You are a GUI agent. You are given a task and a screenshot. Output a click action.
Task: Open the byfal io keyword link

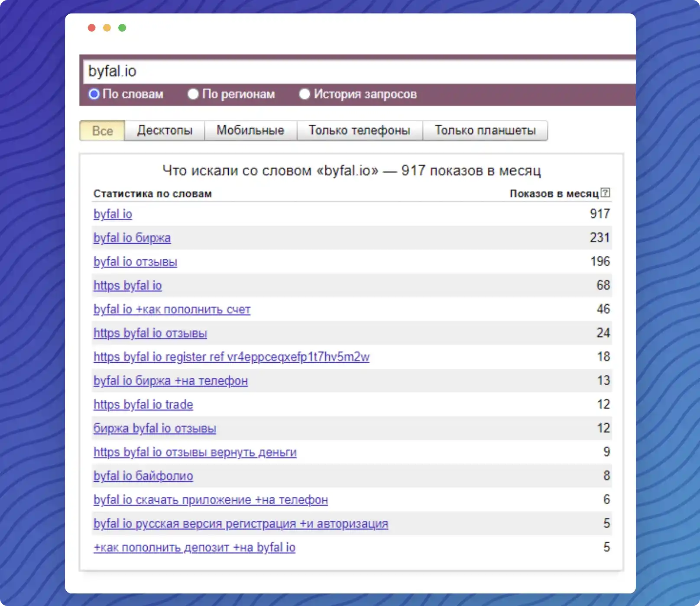point(113,214)
